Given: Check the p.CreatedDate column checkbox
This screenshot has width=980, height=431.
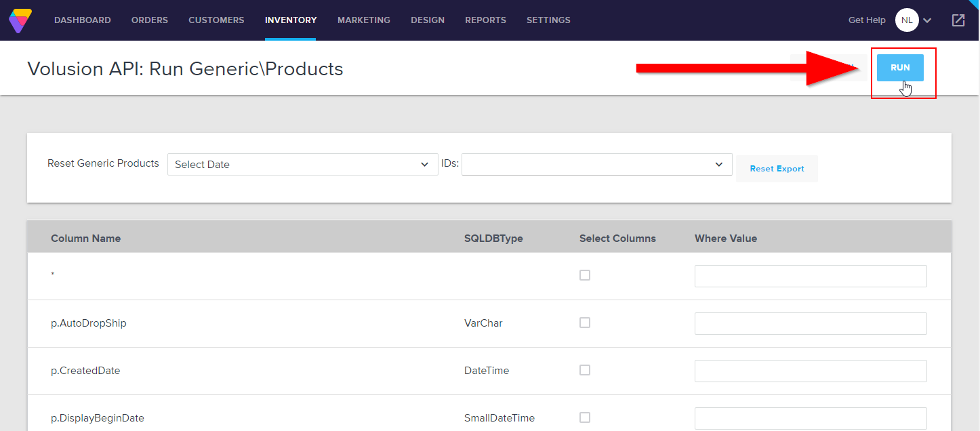Looking at the screenshot, I should [x=585, y=370].
